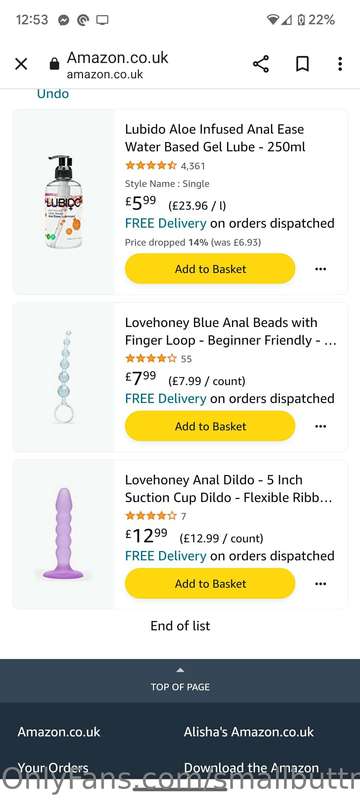Close the browser tab with X icon
The image size is (360, 800).
[x=21, y=64]
